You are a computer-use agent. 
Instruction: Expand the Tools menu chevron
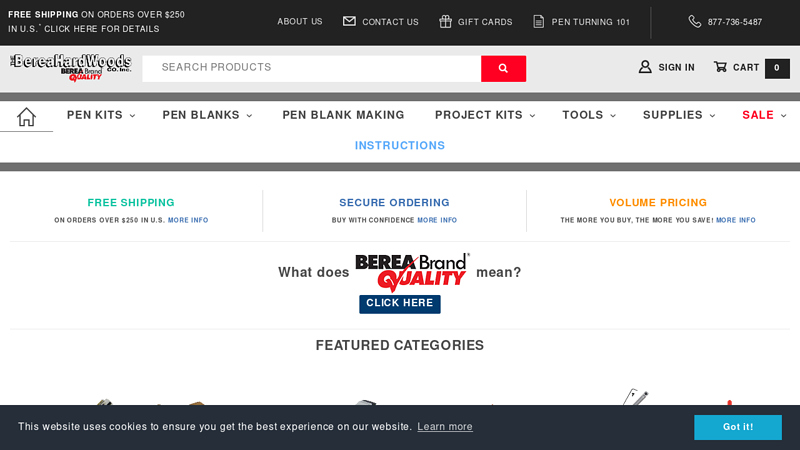[612, 116]
